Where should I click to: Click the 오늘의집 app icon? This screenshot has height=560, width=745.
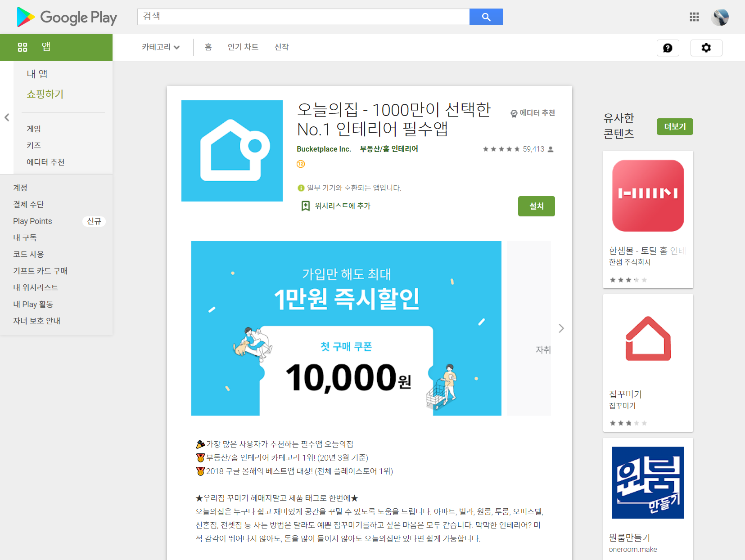click(232, 151)
